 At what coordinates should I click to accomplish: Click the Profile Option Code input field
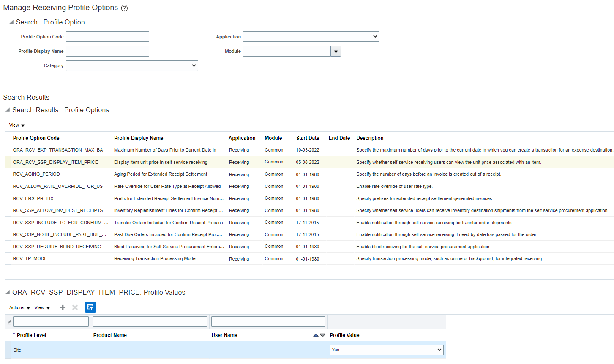[x=107, y=36]
